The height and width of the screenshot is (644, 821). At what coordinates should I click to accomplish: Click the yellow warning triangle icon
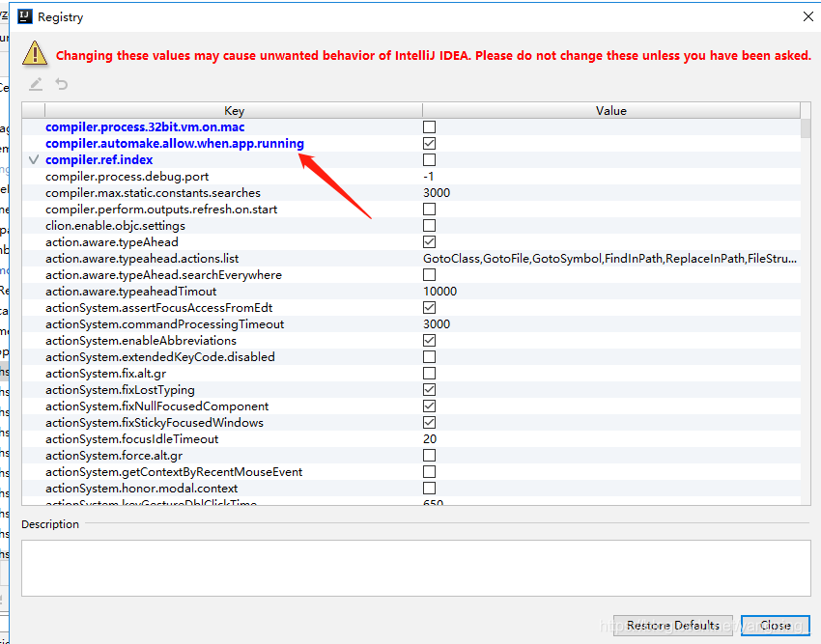point(35,54)
